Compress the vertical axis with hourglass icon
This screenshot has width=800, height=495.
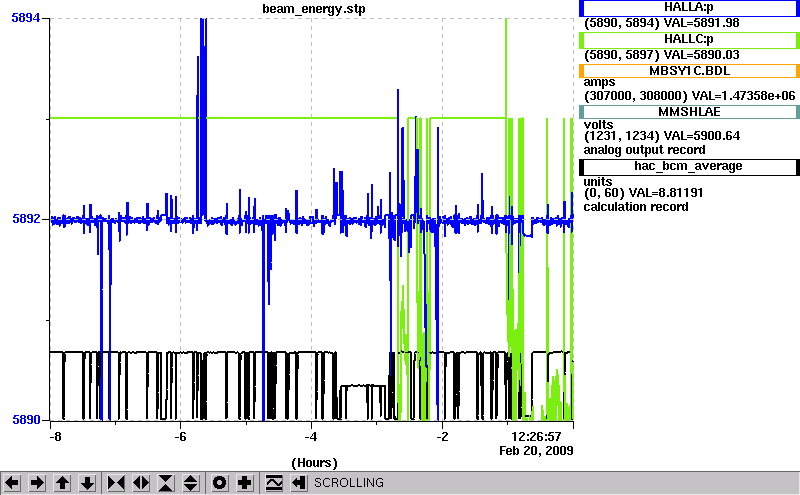(x=166, y=483)
